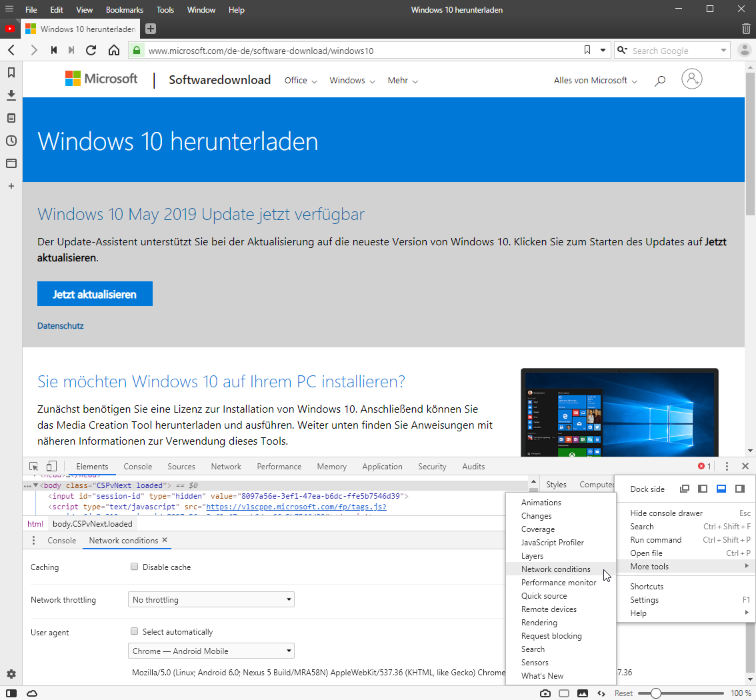Undock DevTools into separate window

[x=684, y=489]
